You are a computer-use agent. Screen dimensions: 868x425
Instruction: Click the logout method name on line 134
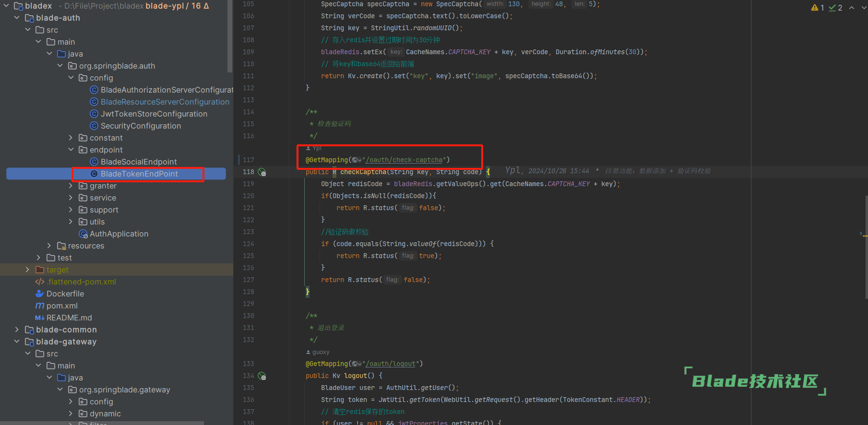[356, 376]
